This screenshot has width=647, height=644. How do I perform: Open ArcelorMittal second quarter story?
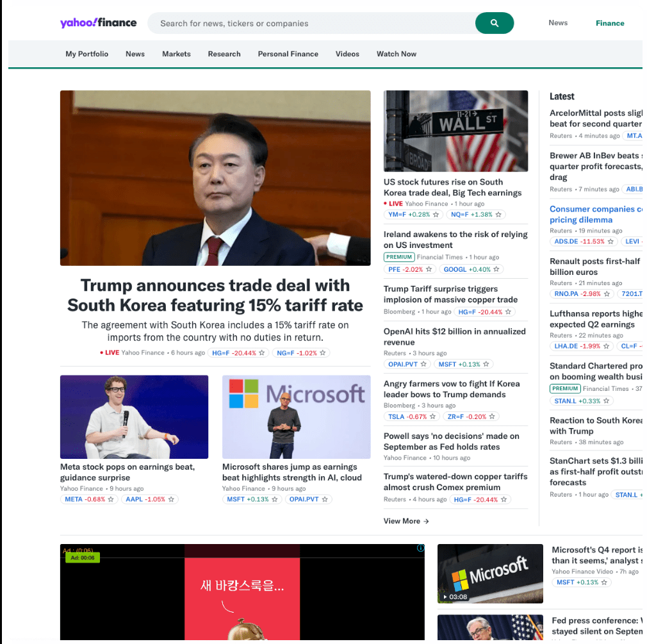[x=596, y=118]
